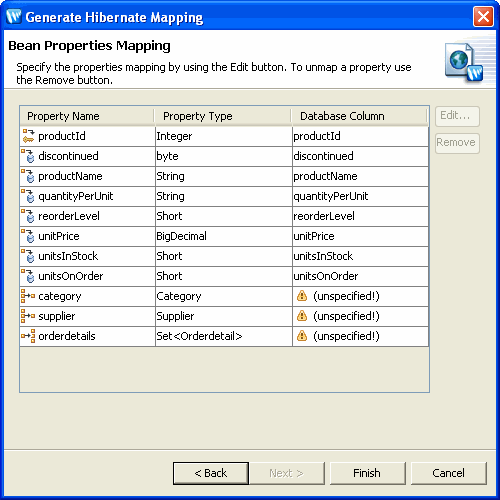Viewport: 500px width, 500px height.
Task: Click the Category type cell
Action: [x=224, y=296]
